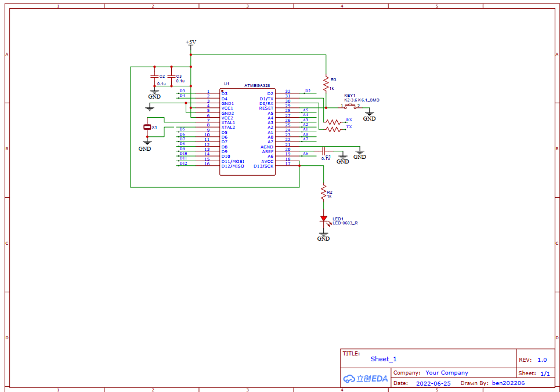This screenshot has width=560, height=392.
Task: Select capacitor C3 symbol
Action: pos(171,77)
